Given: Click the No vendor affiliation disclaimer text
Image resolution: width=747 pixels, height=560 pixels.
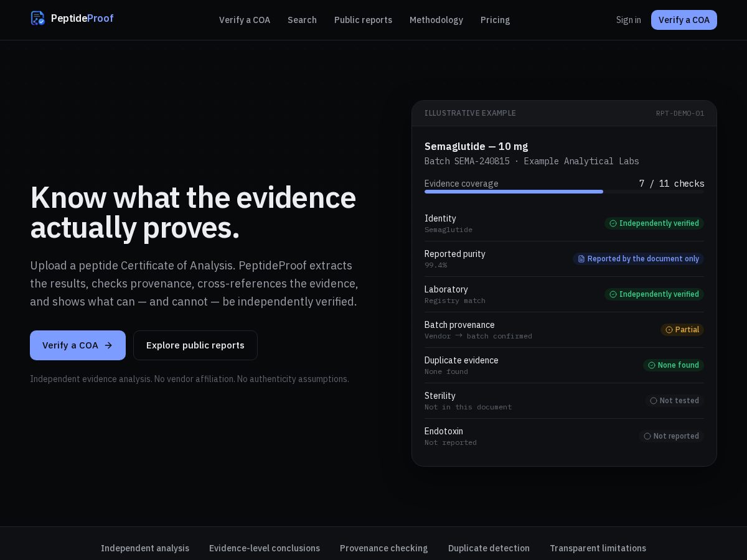Looking at the screenshot, I should (194, 379).
